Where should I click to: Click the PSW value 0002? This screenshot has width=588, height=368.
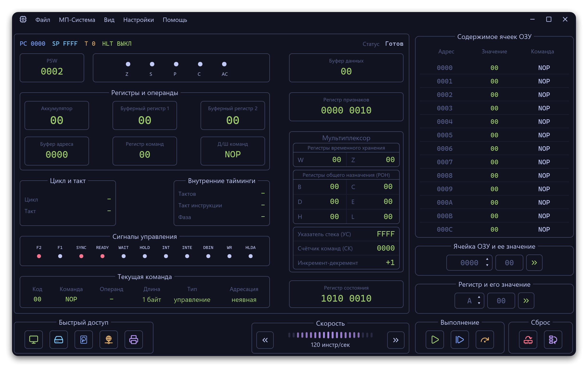pyautogui.click(x=52, y=71)
